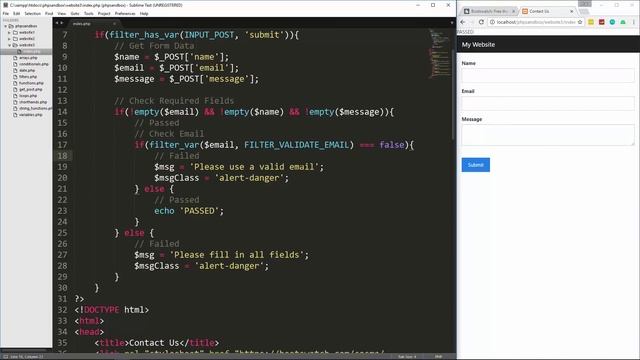Switch to the Bootswatch browser tab
This screenshot has width=640, height=360.
coord(489,11)
